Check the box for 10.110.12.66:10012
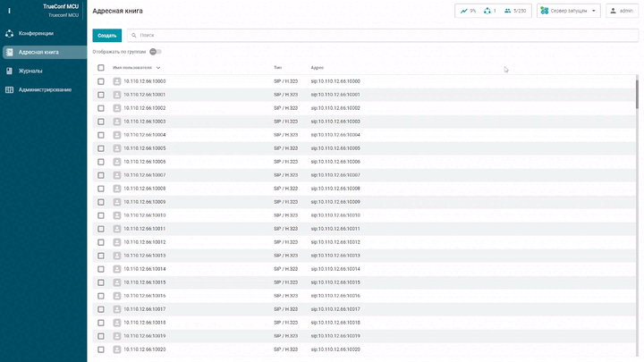This screenshot has width=644, height=362. tap(100, 242)
